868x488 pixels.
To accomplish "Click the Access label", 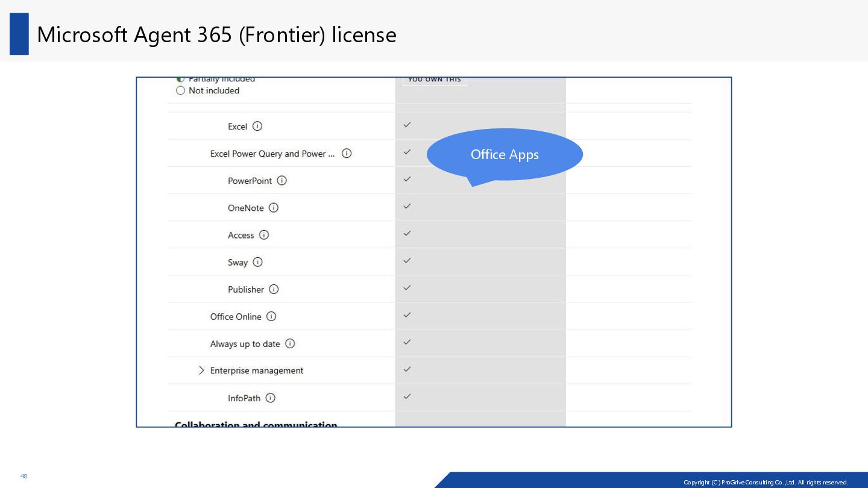I will coord(241,235).
